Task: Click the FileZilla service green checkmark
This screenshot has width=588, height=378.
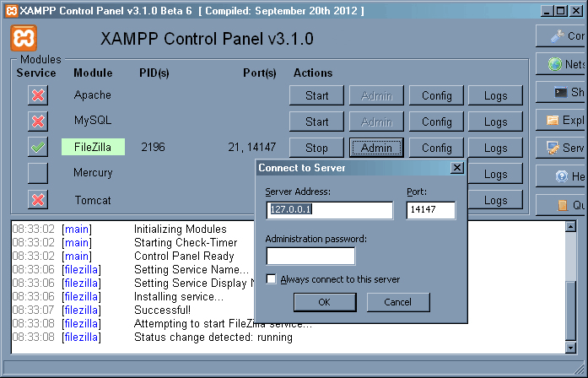Action: [x=37, y=148]
